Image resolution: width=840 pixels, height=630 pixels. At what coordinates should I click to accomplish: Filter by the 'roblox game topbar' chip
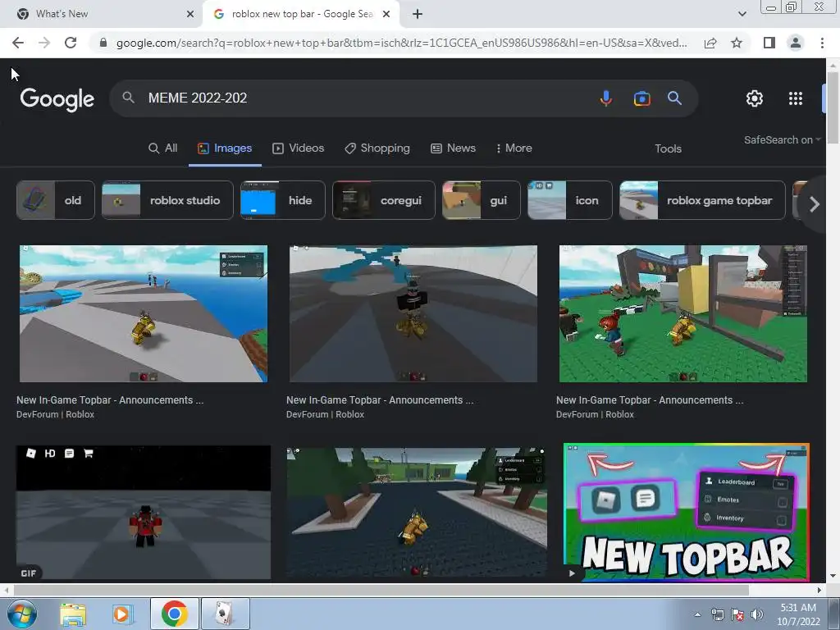point(702,200)
